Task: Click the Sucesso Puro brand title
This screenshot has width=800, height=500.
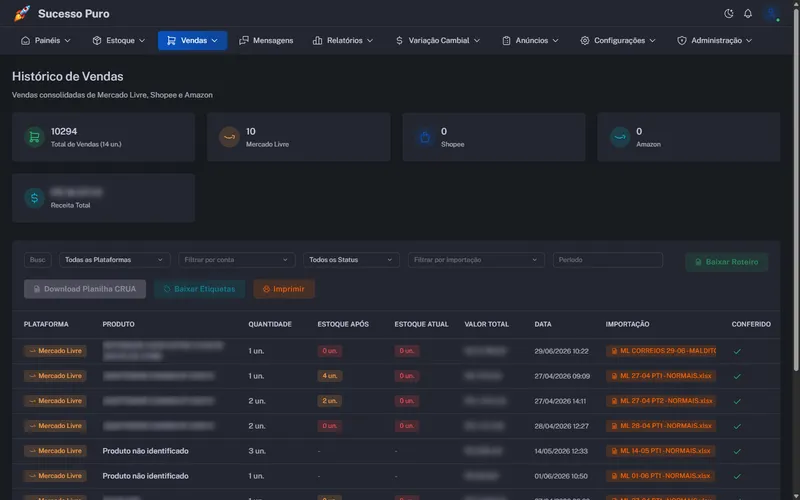Action: [x=73, y=14]
